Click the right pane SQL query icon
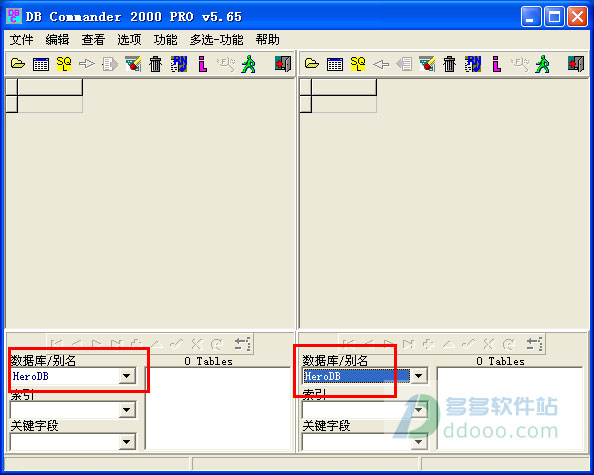 pyautogui.click(x=358, y=64)
